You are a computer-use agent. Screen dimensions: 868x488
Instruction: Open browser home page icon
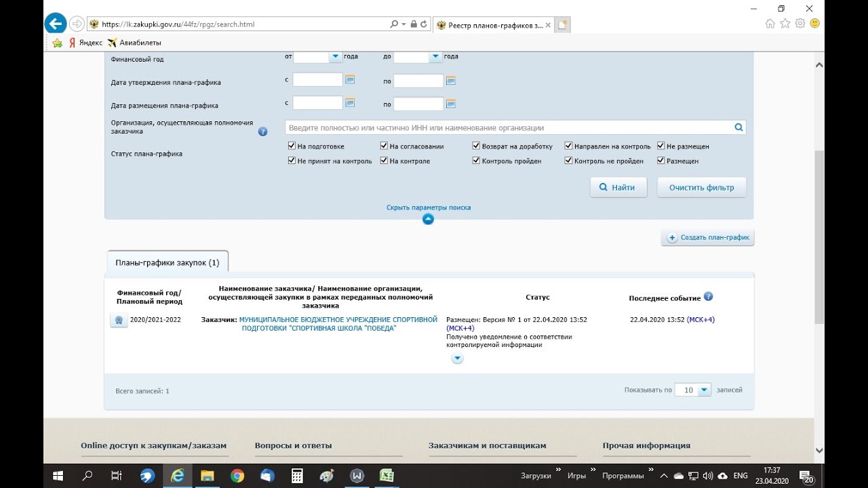770,24
